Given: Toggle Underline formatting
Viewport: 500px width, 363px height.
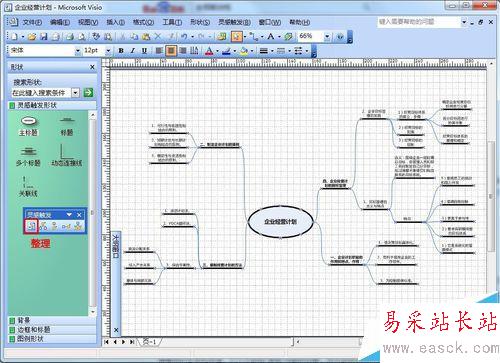Looking at the screenshot, I should (144, 51).
